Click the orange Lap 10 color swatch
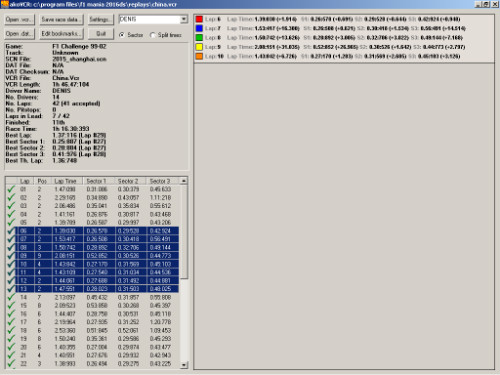500x375 pixels. click(199, 56)
